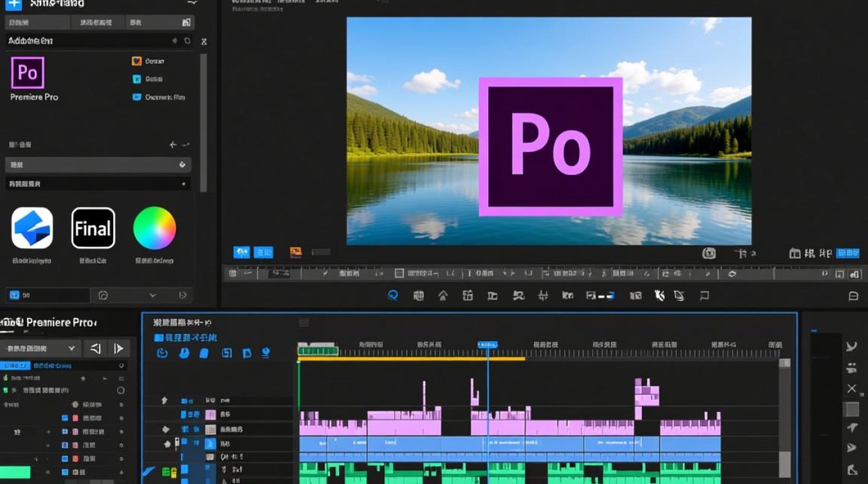Click the top icon in the right tool strip
The height and width of the screenshot is (484, 868).
tap(852, 347)
